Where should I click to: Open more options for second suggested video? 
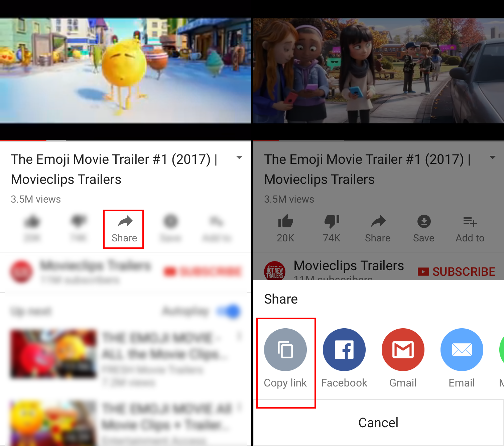tap(239, 407)
